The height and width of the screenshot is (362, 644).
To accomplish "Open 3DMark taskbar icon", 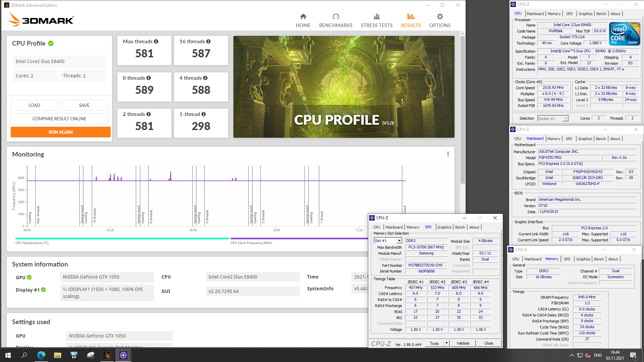I will click(107, 355).
